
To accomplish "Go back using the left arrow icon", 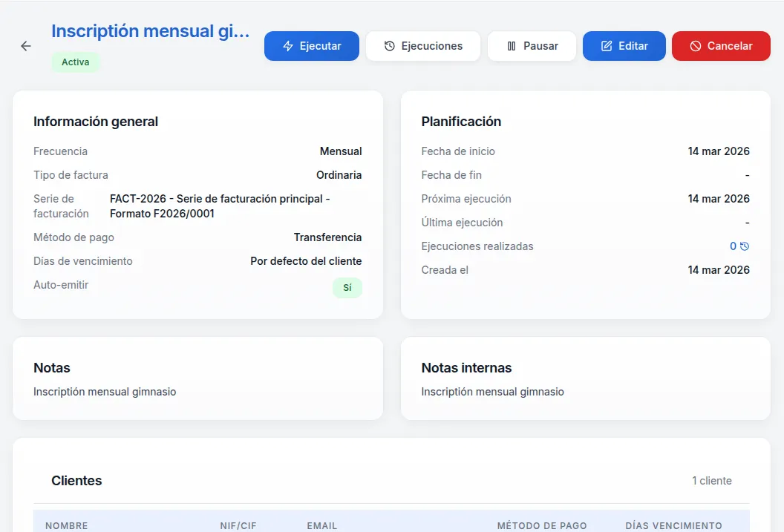I will tap(26, 46).
